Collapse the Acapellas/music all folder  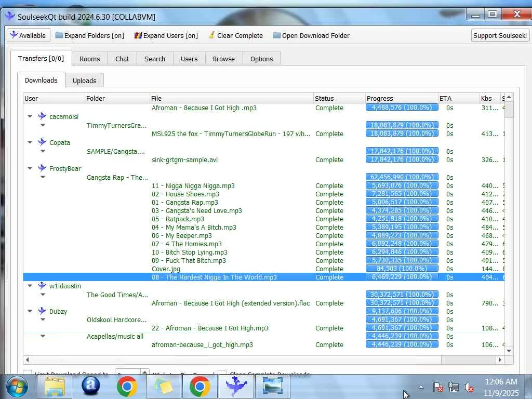click(43, 336)
